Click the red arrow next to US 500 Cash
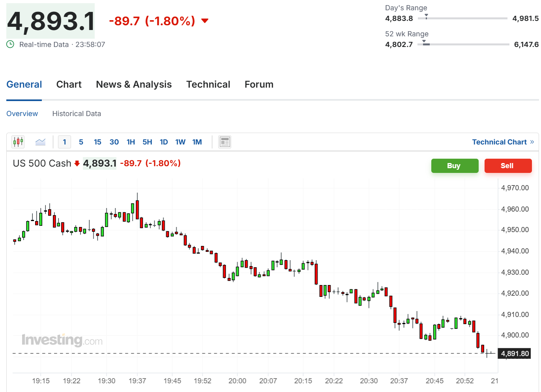The width and height of the screenshot is (541, 392). tap(77, 163)
